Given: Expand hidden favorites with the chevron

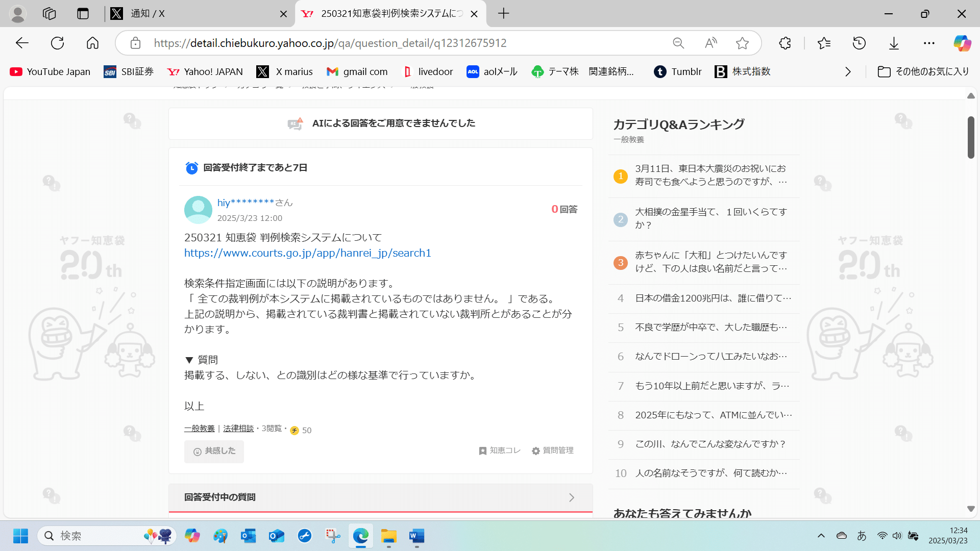Looking at the screenshot, I should (848, 71).
